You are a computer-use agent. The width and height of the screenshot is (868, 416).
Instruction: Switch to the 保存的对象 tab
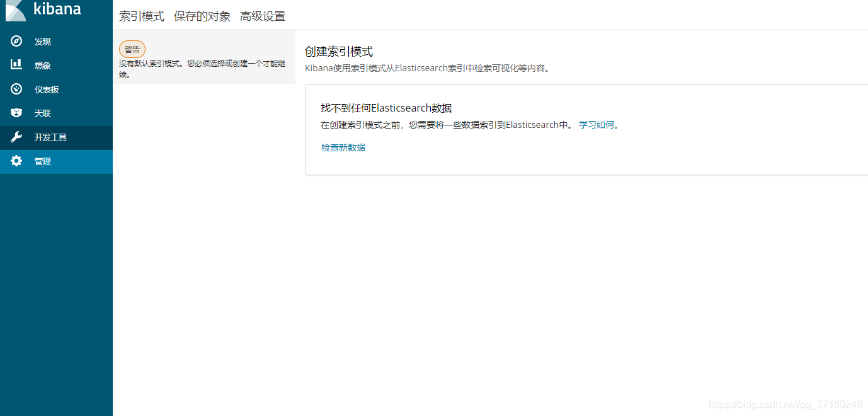pyautogui.click(x=202, y=16)
